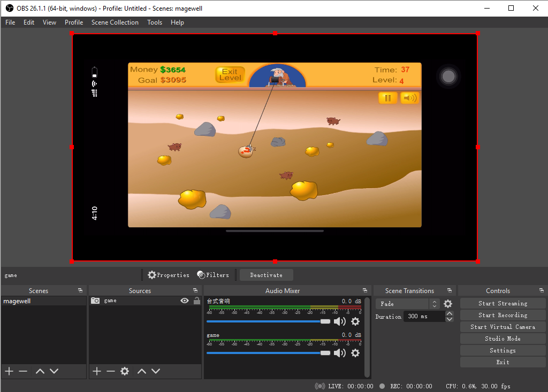Enable Studio Mode

[503, 339]
